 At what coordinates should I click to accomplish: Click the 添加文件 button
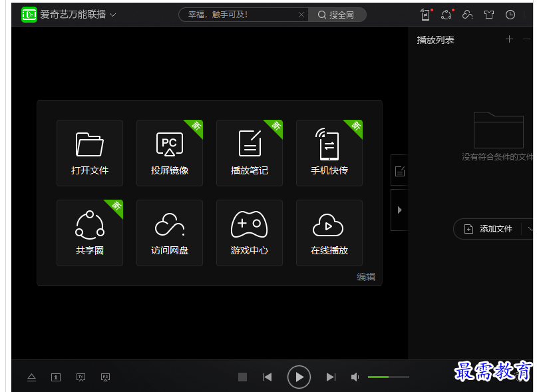[x=488, y=228]
